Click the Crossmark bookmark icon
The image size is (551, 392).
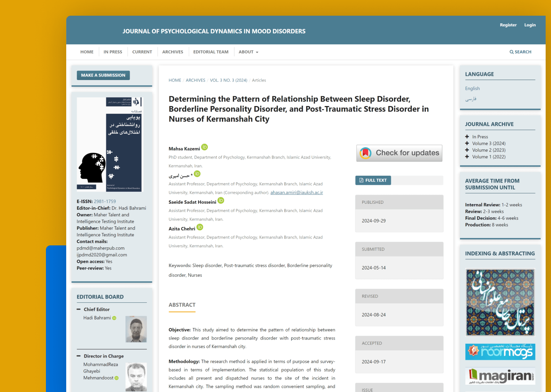(365, 153)
